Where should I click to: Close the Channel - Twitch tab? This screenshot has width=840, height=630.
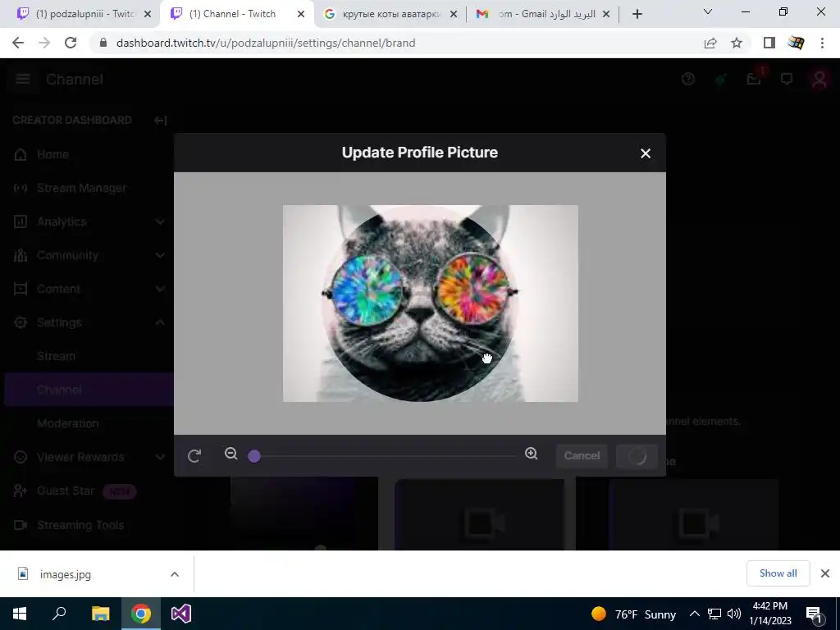[x=301, y=14]
